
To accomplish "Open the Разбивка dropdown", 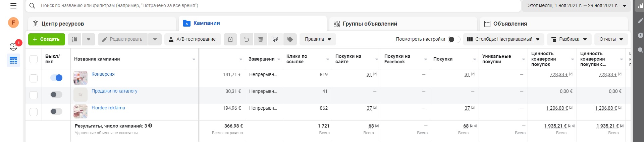I will (569, 39).
